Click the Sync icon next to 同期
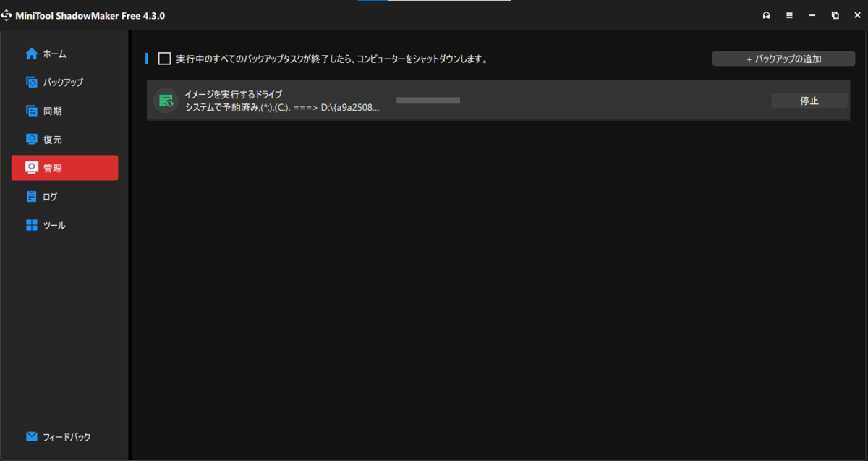This screenshot has width=868, height=461. coord(32,111)
